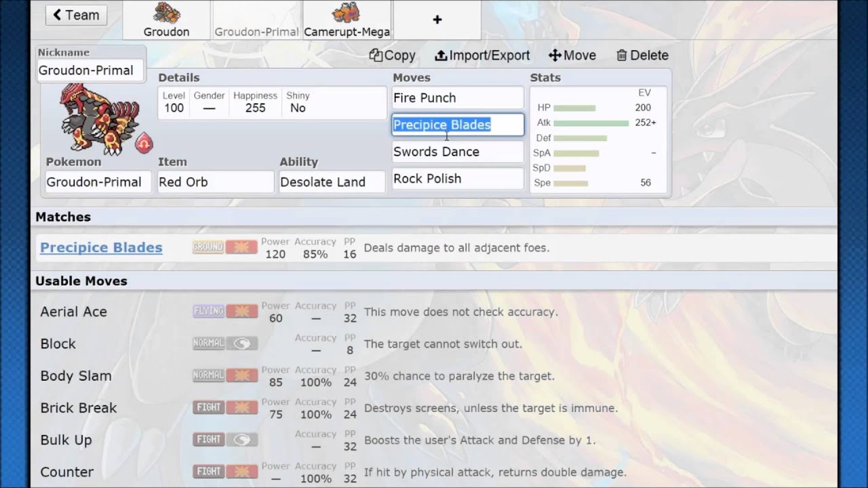Edit the Precipice Blades move slot

point(458,125)
